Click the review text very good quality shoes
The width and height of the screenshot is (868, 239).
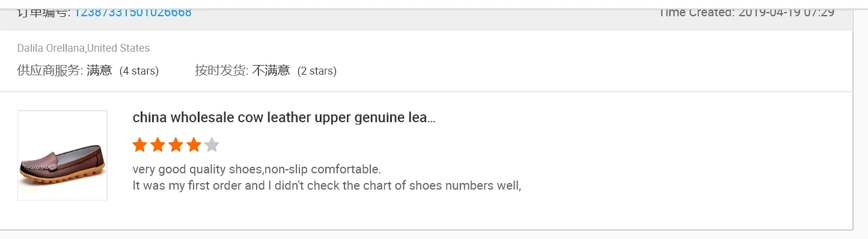257,169
